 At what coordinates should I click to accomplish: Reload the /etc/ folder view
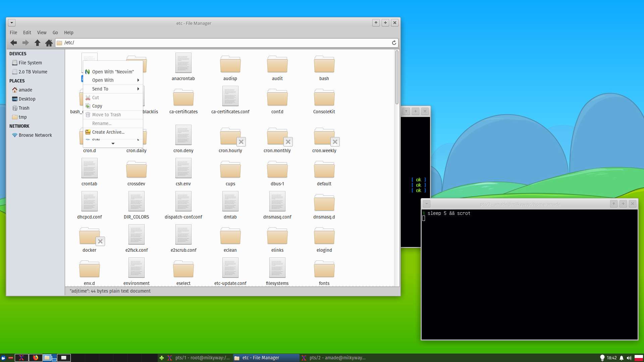click(x=394, y=43)
